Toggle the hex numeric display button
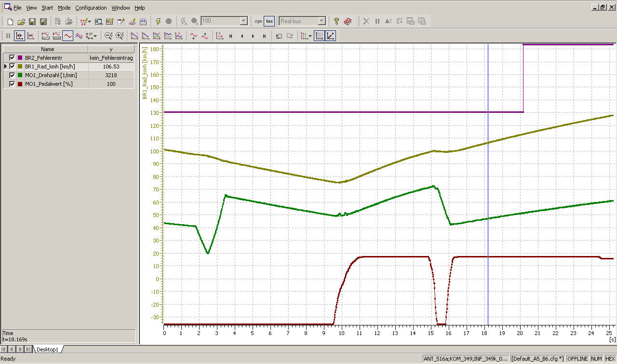 point(269,21)
